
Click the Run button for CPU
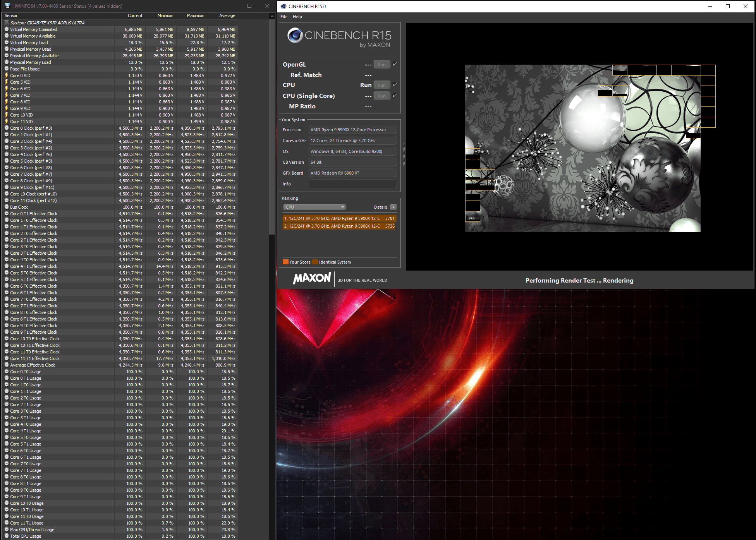pos(381,85)
